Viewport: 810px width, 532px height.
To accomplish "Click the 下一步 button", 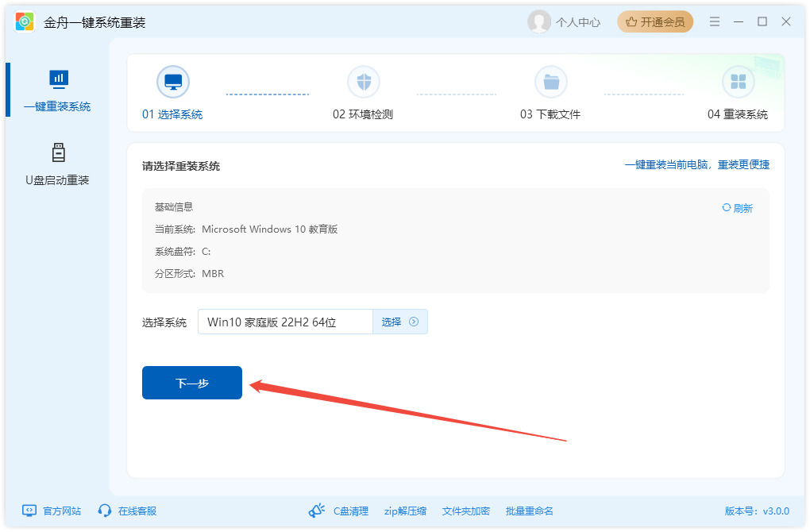I will tap(191, 382).
